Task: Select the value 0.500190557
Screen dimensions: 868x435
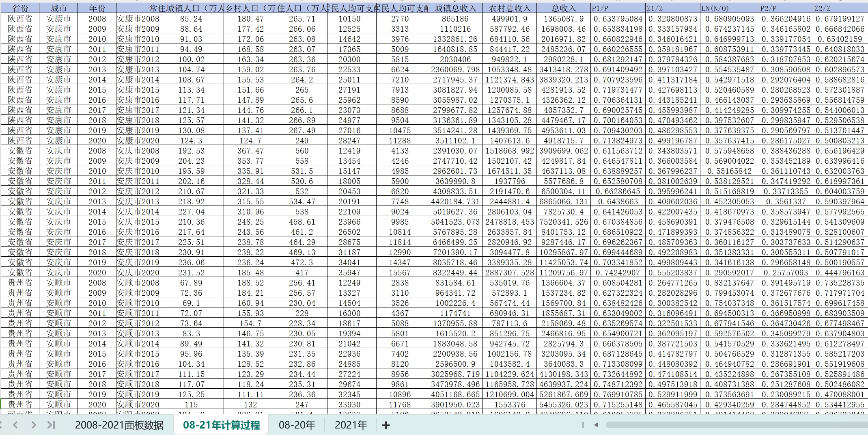Action: pos(840,262)
